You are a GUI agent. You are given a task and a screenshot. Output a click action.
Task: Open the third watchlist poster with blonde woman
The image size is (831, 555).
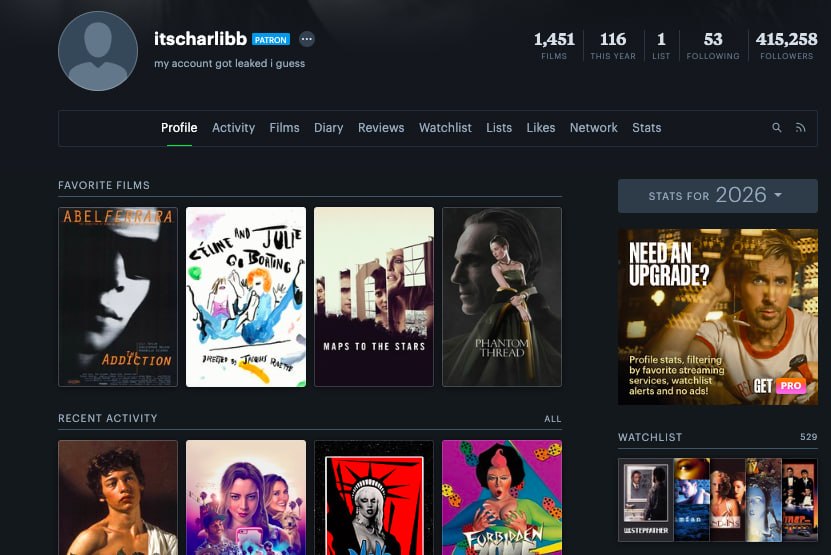click(728, 500)
